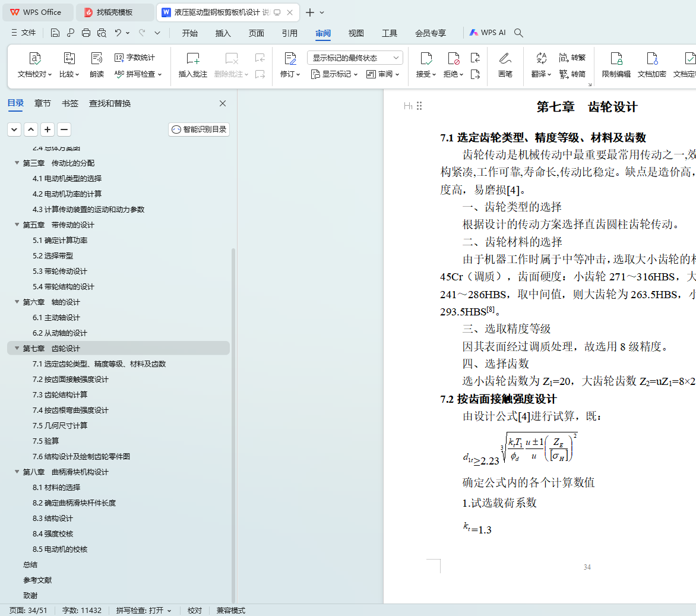Click the search magnifier icon
The height and width of the screenshot is (616, 696).
(x=518, y=33)
